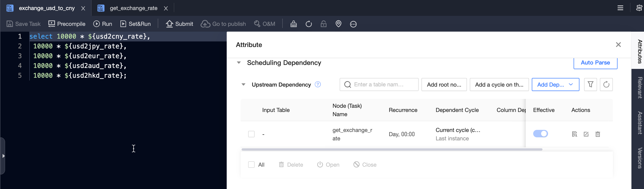
Task: Switch to the get_exchange_rate tab
Action: [x=133, y=8]
